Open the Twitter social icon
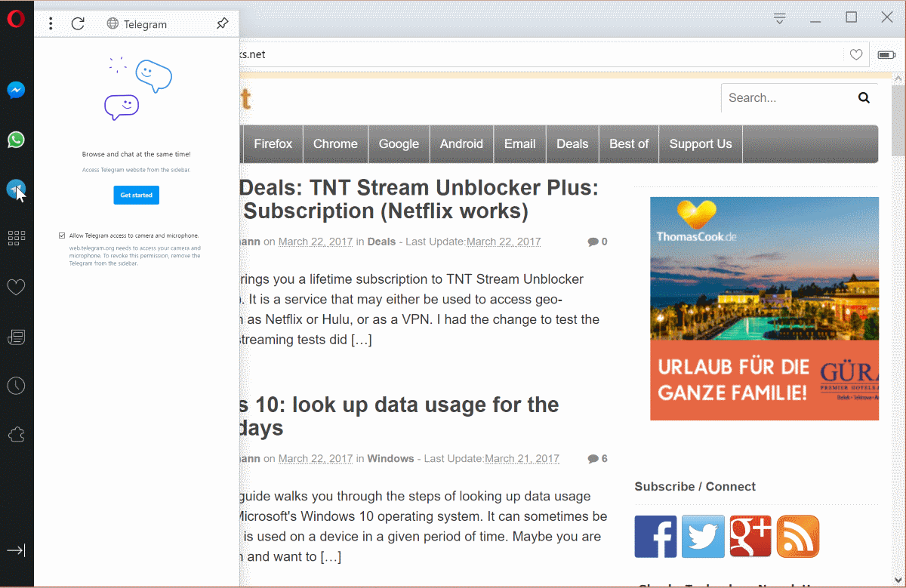906x588 pixels. click(x=703, y=537)
